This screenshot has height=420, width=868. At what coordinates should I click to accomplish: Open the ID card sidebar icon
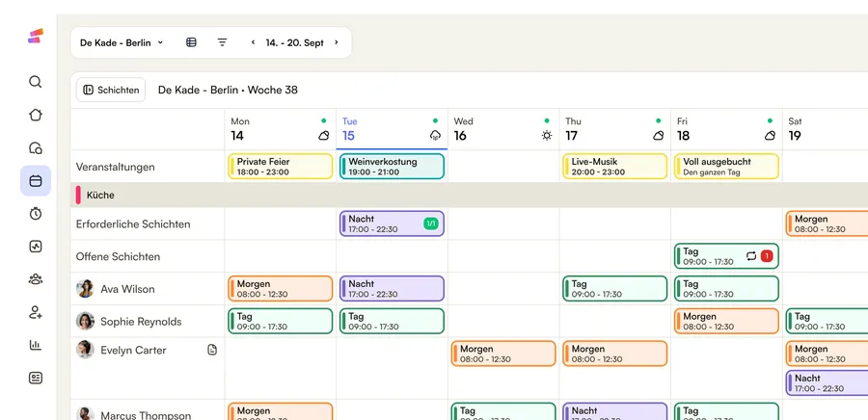coord(36,378)
